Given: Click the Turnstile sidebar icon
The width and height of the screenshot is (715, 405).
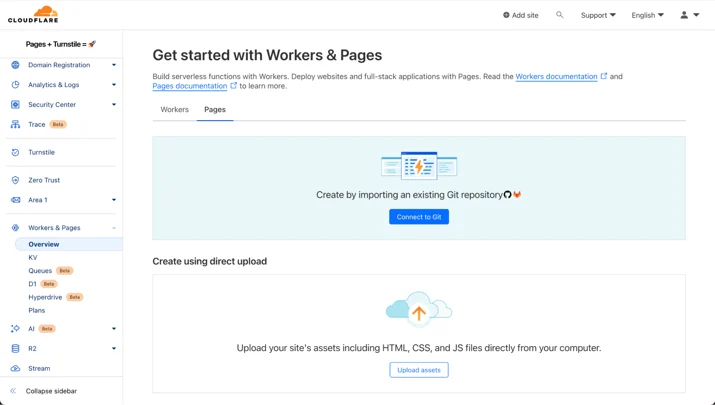Looking at the screenshot, I should 15,152.
